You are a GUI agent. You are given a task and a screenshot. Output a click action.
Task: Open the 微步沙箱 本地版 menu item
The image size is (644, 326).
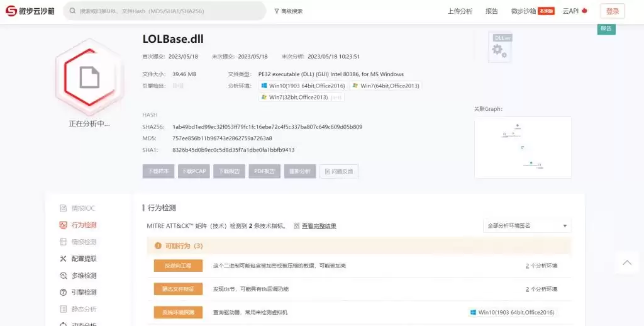pyautogui.click(x=533, y=11)
